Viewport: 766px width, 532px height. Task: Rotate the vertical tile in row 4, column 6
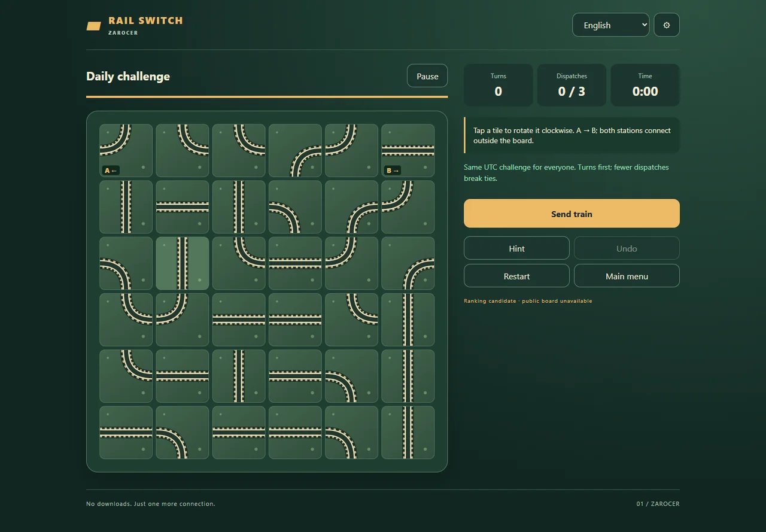[408, 320]
